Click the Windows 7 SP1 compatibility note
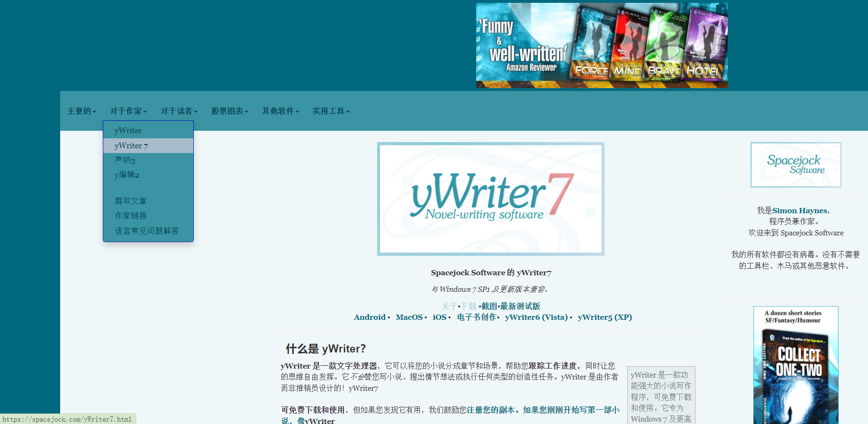 point(490,289)
